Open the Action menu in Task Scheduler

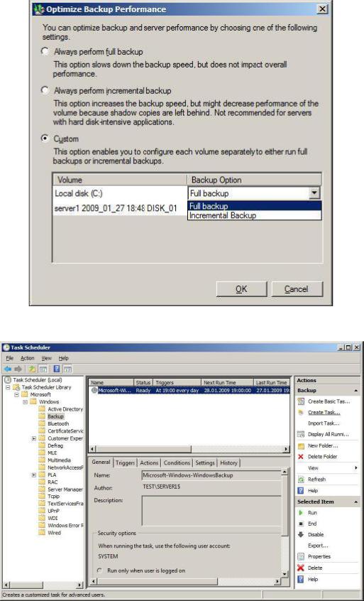(x=27, y=358)
